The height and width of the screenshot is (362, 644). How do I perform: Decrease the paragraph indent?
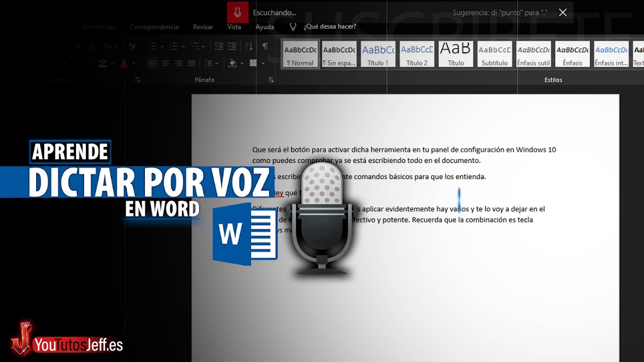(x=219, y=46)
